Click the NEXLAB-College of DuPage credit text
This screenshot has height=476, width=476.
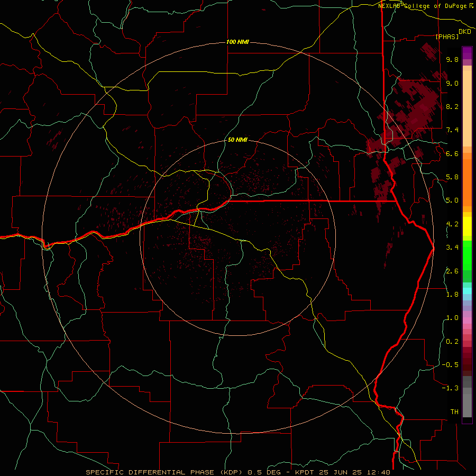pyautogui.click(x=424, y=6)
